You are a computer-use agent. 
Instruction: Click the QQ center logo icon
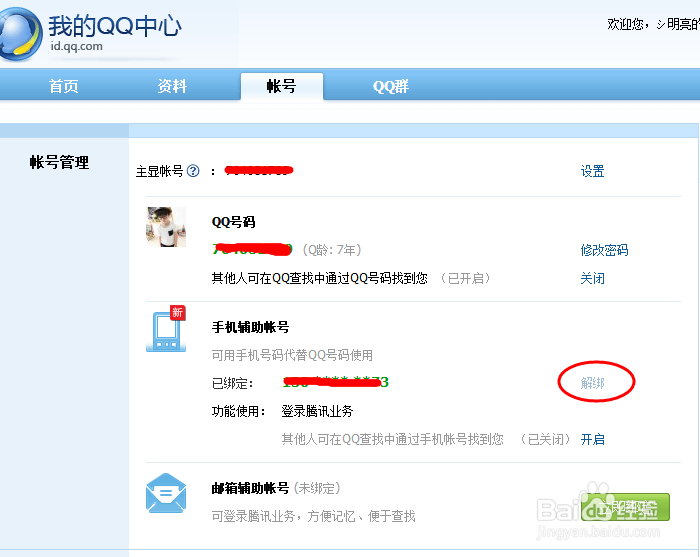pos(21,35)
